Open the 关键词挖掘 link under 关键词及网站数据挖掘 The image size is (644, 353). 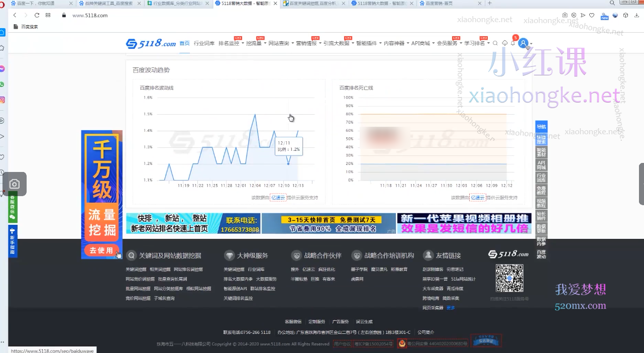[136, 270]
